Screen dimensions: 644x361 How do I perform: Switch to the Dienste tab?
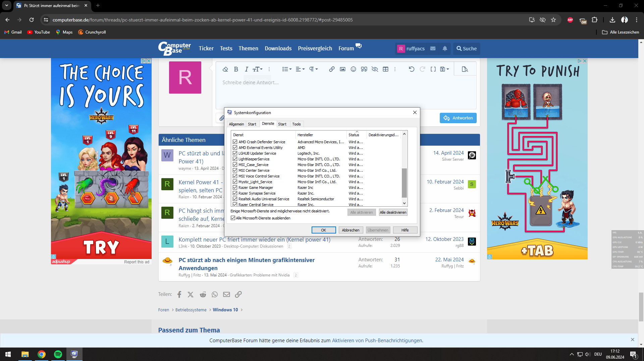click(268, 124)
